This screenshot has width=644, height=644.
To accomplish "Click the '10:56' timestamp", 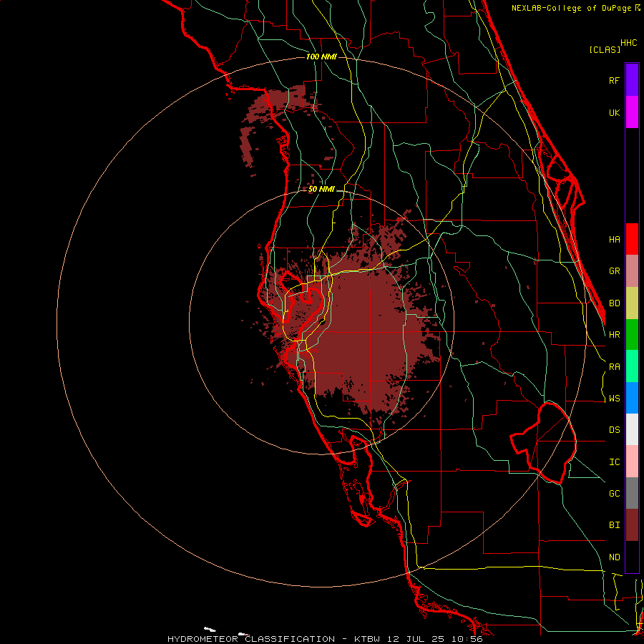I will 467,639.
